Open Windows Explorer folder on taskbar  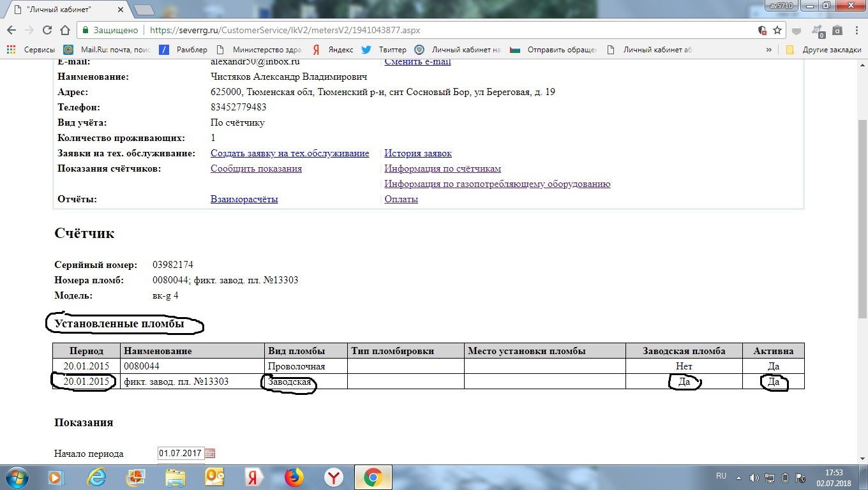tap(175, 477)
